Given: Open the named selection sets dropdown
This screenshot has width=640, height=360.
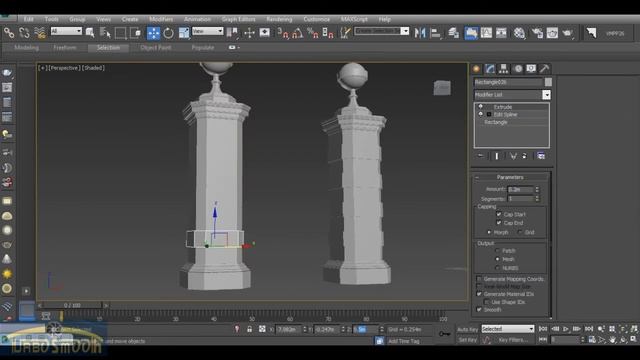Looking at the screenshot, I should pos(405,31).
